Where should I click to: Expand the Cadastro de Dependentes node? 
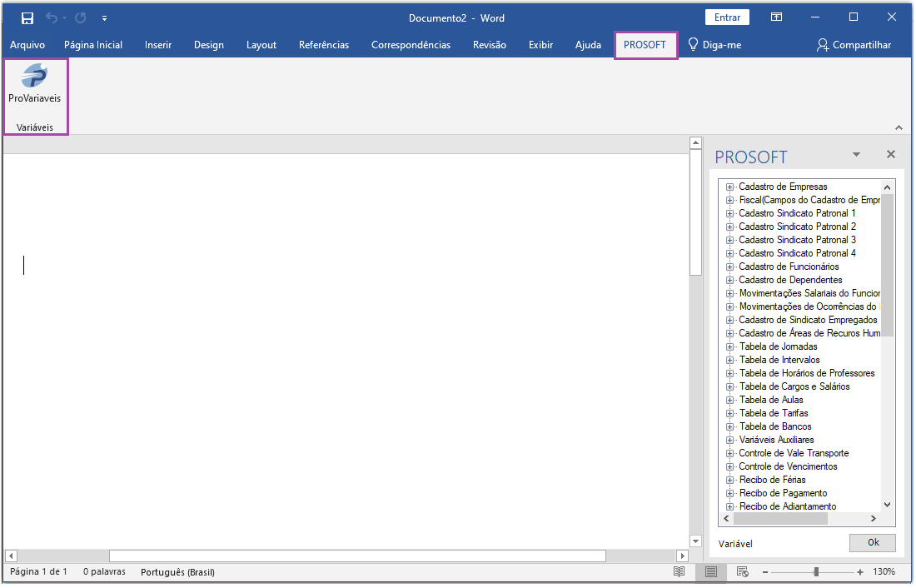point(729,281)
